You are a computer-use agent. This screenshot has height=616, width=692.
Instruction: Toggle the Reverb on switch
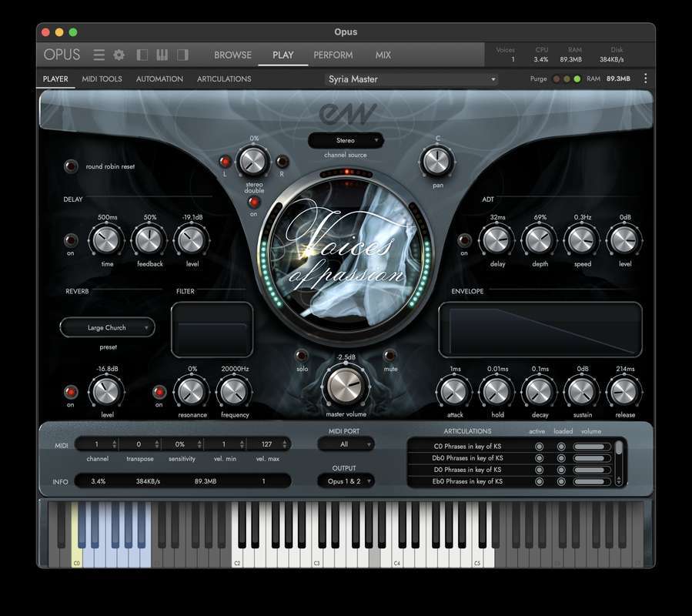tap(71, 392)
